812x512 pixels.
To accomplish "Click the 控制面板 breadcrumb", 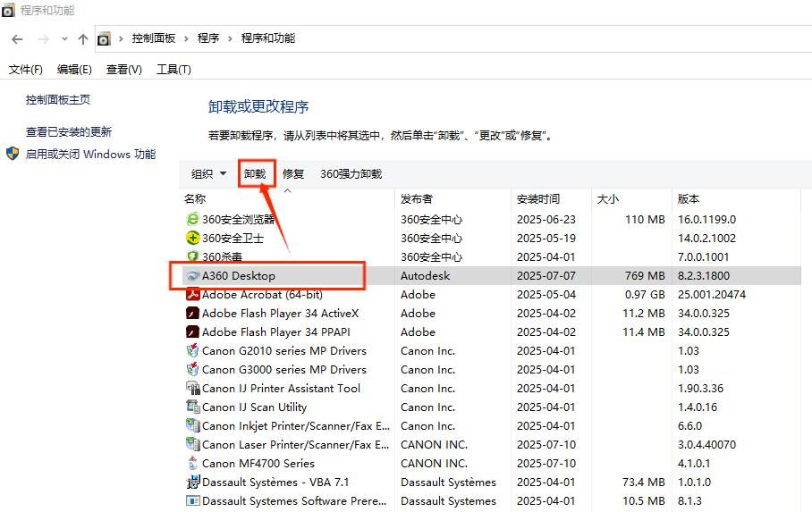I will (153, 38).
